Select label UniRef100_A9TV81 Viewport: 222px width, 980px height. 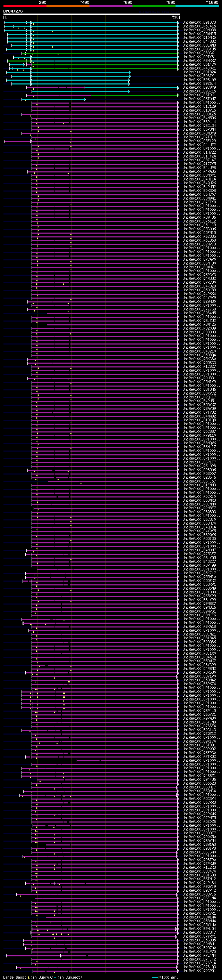click(x=199, y=57)
